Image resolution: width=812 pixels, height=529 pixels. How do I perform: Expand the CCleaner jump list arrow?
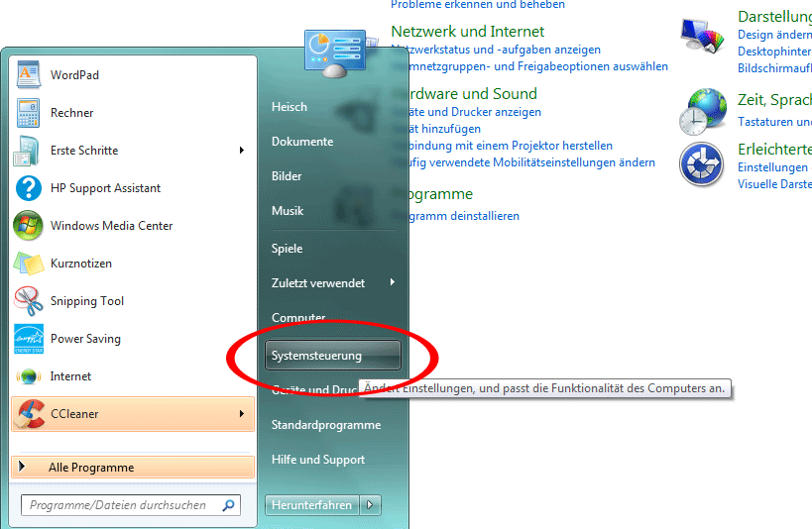[241, 413]
